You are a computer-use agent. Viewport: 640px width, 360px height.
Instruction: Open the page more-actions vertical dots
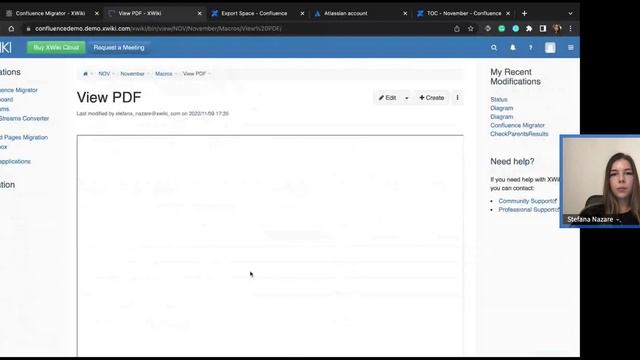click(458, 98)
